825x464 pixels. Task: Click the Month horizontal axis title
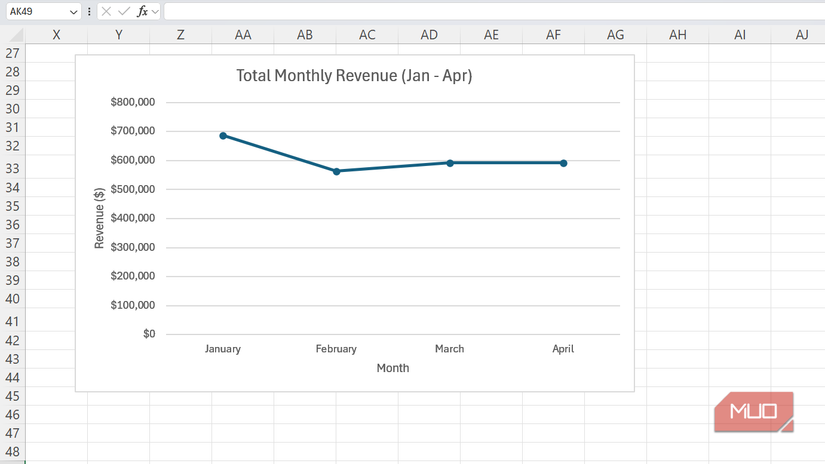click(x=392, y=368)
